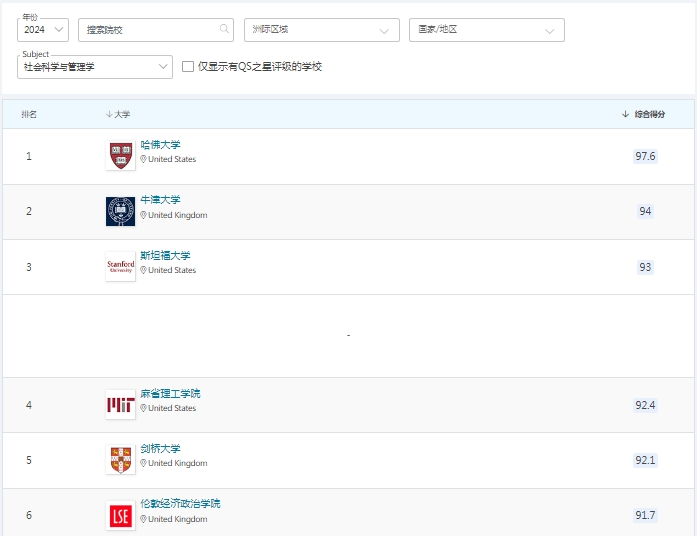
Task: Open the 斯坦福大学 link
Action: click(x=165, y=256)
